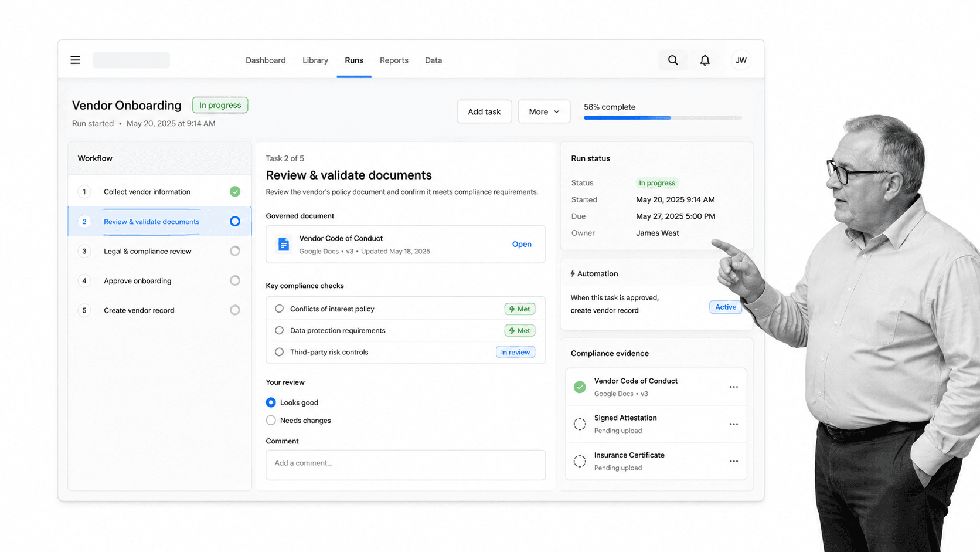The height and width of the screenshot is (552, 980).
Task: Select Review & validate documents workflow step
Action: pos(159,221)
